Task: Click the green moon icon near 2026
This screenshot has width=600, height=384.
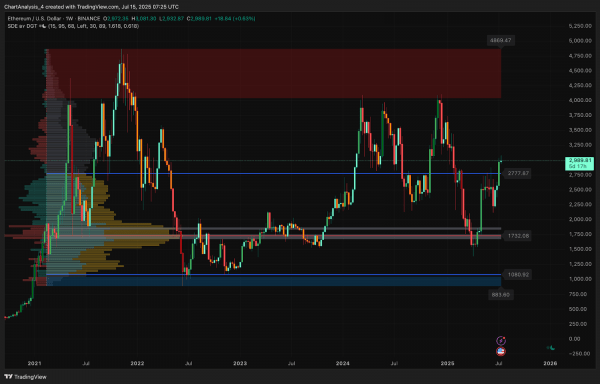Action: click(x=551, y=348)
